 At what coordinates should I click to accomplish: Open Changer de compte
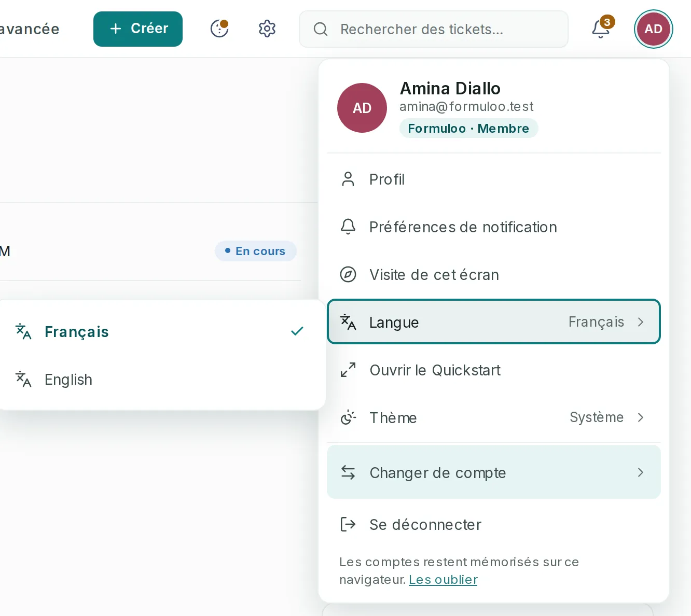(494, 472)
